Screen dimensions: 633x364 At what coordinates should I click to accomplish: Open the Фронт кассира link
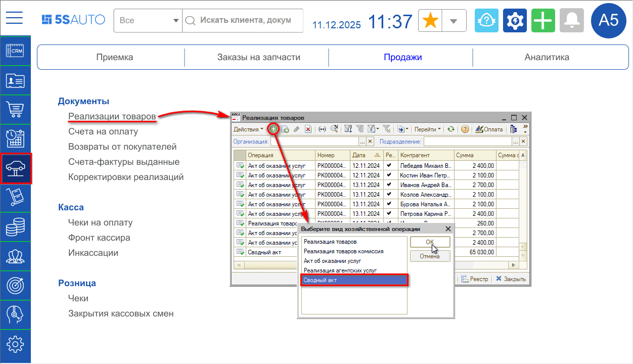[99, 238]
